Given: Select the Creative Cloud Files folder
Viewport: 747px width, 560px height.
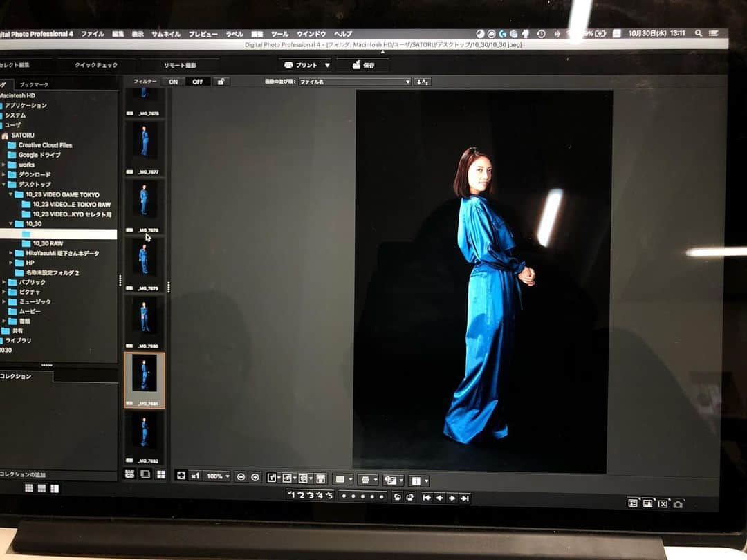Looking at the screenshot, I should (x=40, y=145).
